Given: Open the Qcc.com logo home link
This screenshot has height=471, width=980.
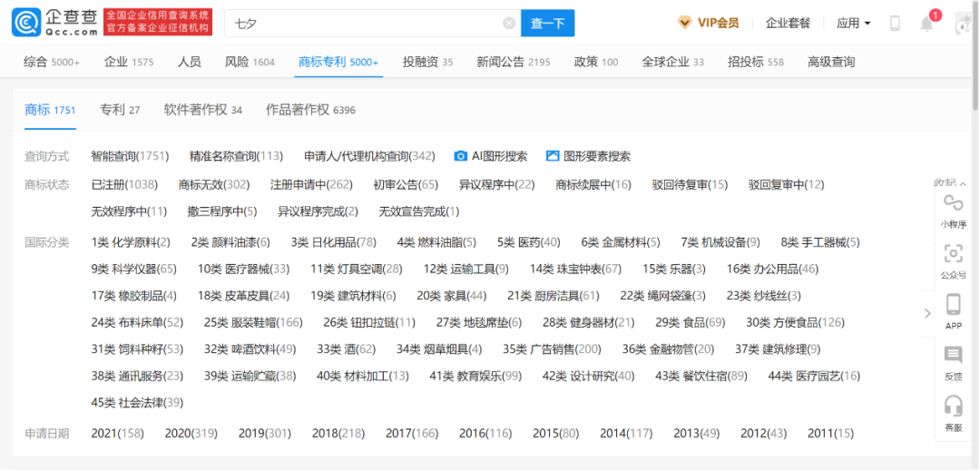Looking at the screenshot, I should tap(55, 23).
